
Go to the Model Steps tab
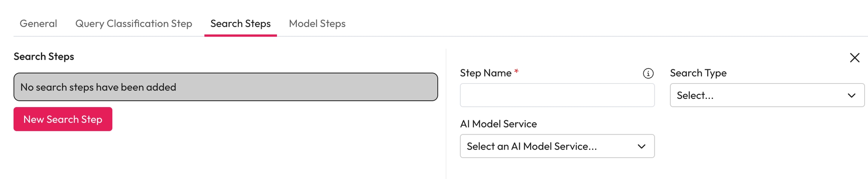(317, 24)
